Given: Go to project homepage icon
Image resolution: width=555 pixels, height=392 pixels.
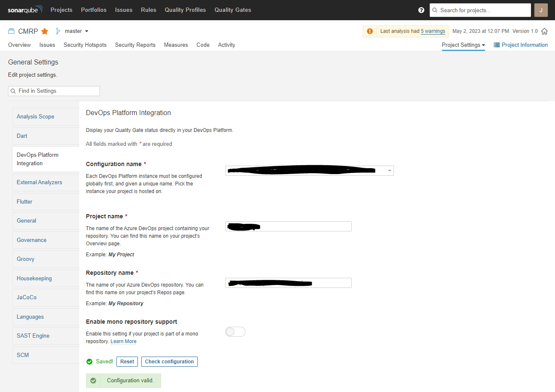Looking at the screenshot, I should tap(544, 31).
